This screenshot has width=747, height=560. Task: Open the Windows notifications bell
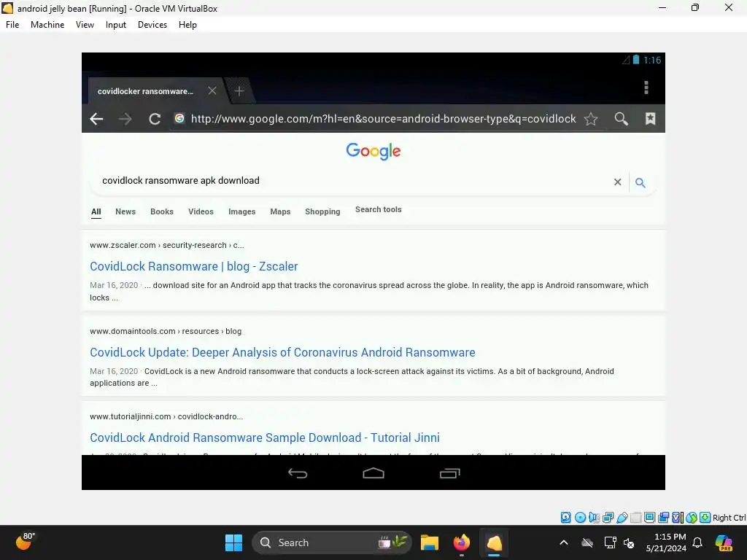[x=697, y=542]
